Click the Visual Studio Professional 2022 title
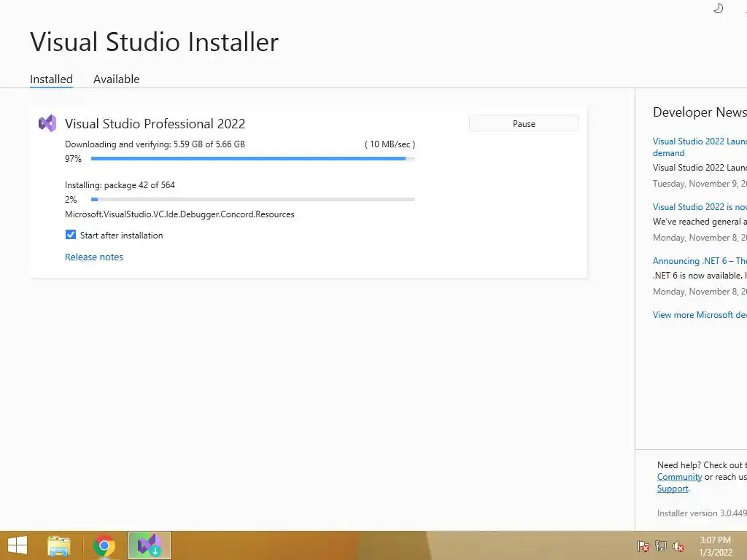This screenshot has height=560, width=747. coord(155,124)
